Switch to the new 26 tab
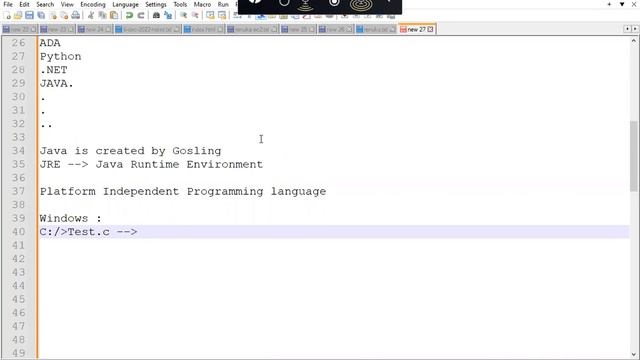640x360 pixels. point(336,29)
